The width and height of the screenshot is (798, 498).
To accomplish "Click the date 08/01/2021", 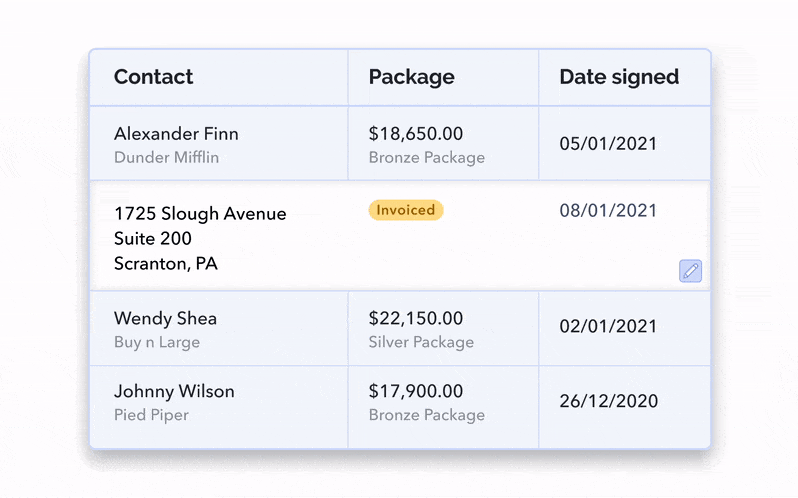I will 608,210.
